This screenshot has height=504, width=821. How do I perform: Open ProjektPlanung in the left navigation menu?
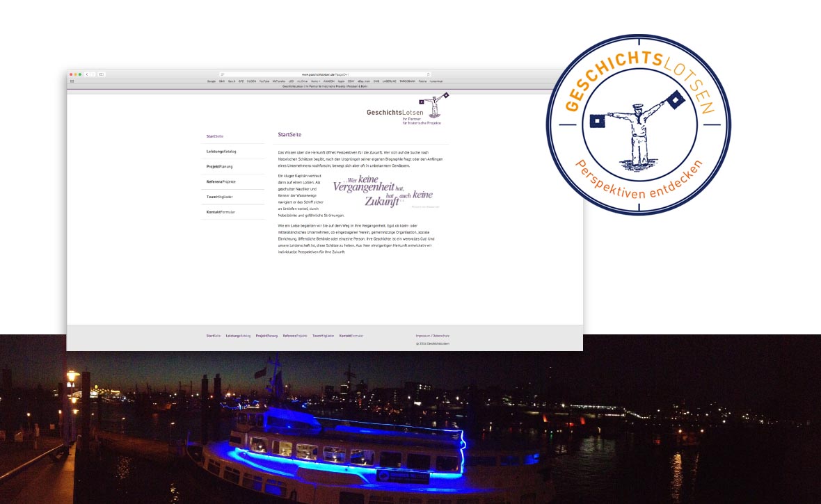tap(219, 166)
